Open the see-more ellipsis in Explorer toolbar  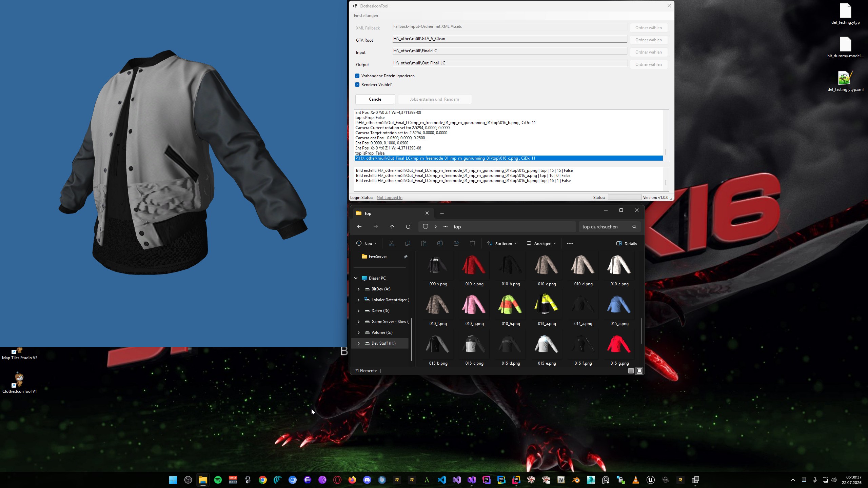tap(570, 243)
